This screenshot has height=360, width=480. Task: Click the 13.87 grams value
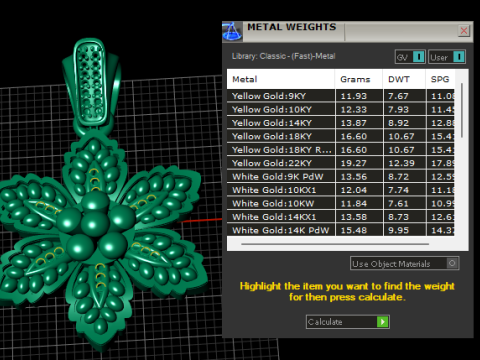(x=354, y=123)
